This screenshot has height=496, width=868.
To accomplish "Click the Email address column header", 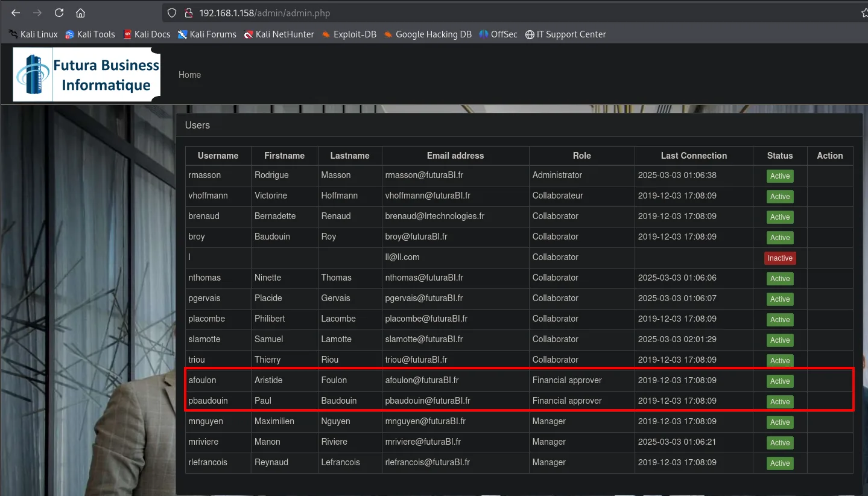I will [x=455, y=156].
